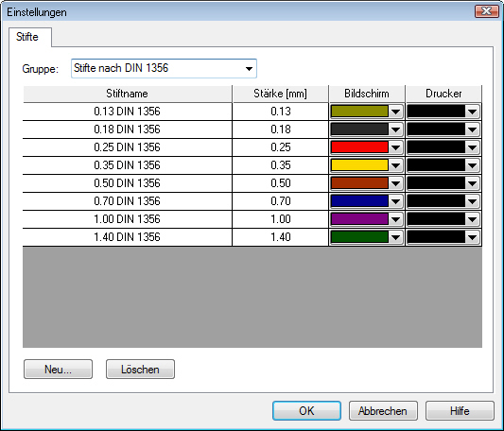Select the red screen swatch for 0.25
The width and height of the screenshot is (504, 431).
click(359, 147)
